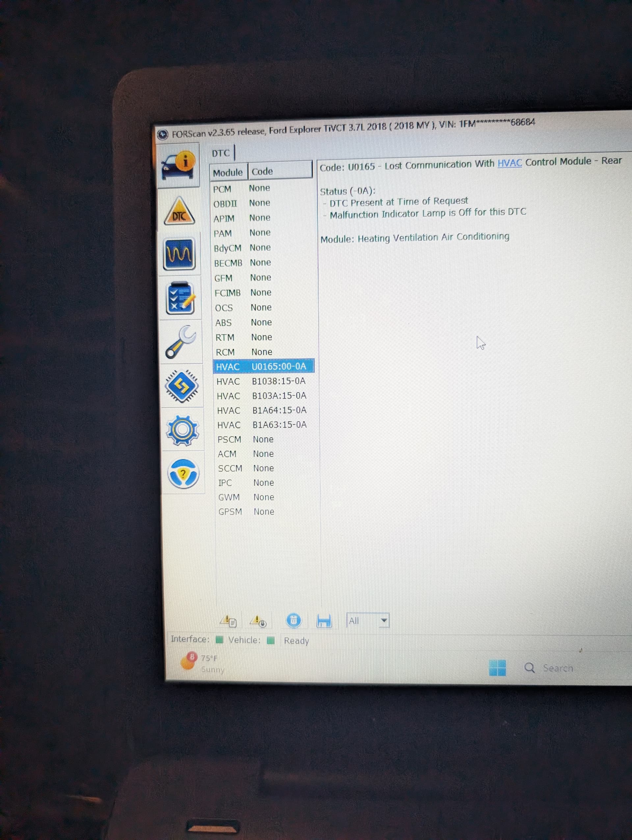Click the read DTC list toolbar icon
The image size is (632, 840).
coord(228,621)
